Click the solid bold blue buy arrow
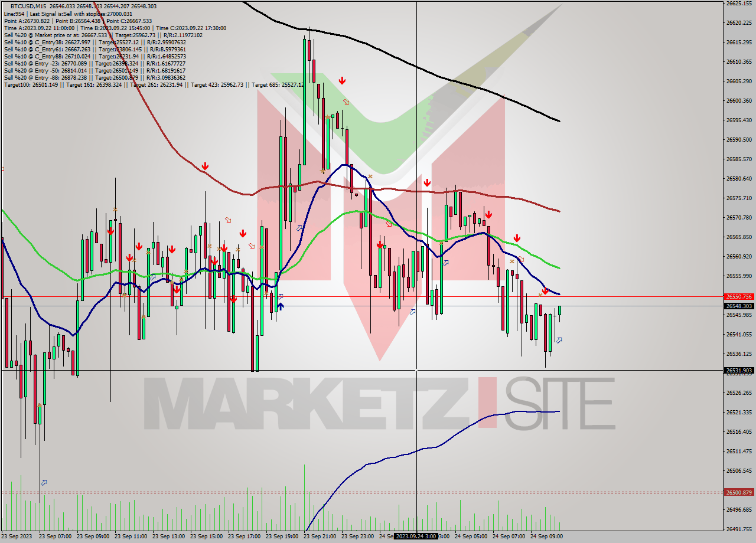This screenshot has width=756, height=543. coord(281,306)
